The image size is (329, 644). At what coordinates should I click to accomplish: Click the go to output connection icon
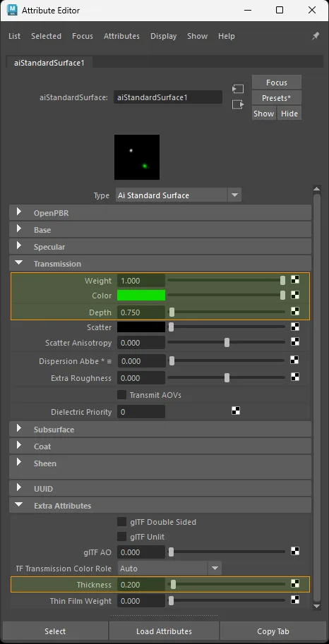coord(238,104)
